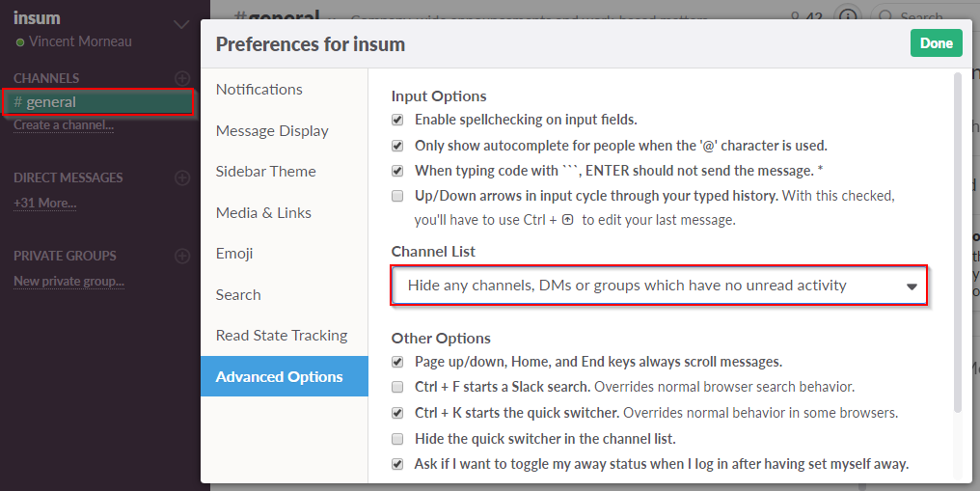Open new direct message plus icon
This screenshot has width=980, height=491.
click(x=182, y=177)
